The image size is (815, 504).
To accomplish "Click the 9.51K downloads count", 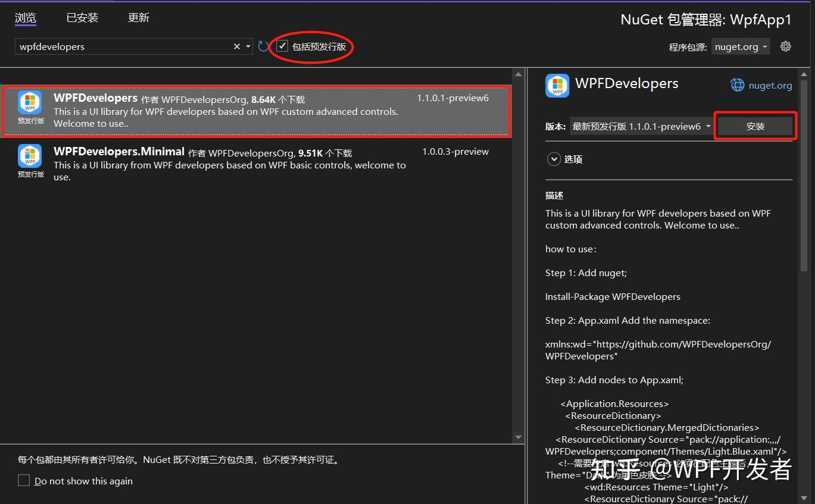I will [310, 154].
